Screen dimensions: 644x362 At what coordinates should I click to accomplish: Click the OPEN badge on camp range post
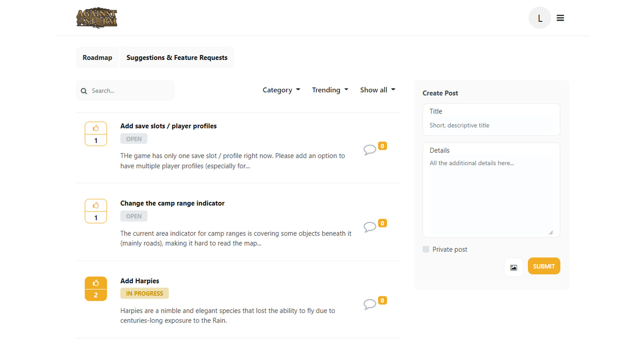(x=134, y=216)
